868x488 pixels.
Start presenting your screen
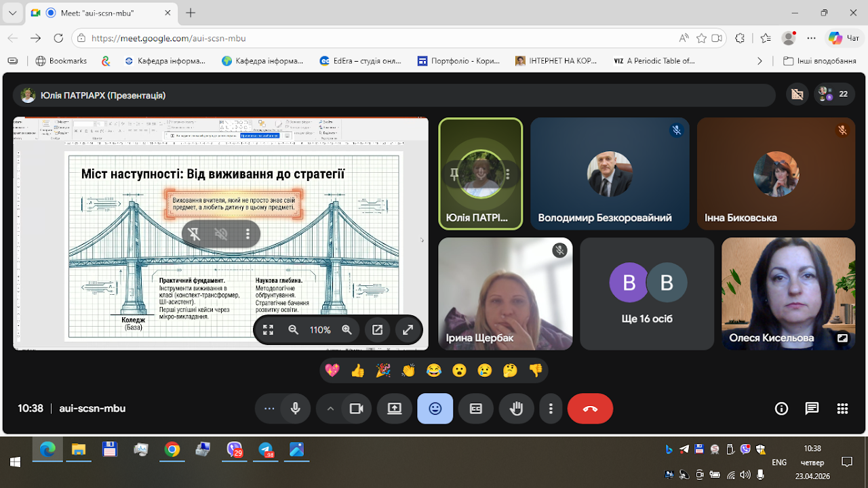pyautogui.click(x=395, y=409)
